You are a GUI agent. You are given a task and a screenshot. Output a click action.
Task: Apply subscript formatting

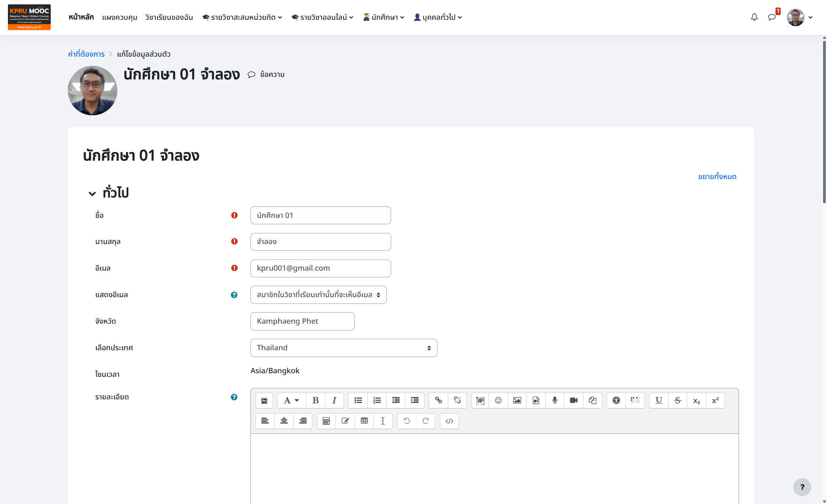pyautogui.click(x=696, y=401)
